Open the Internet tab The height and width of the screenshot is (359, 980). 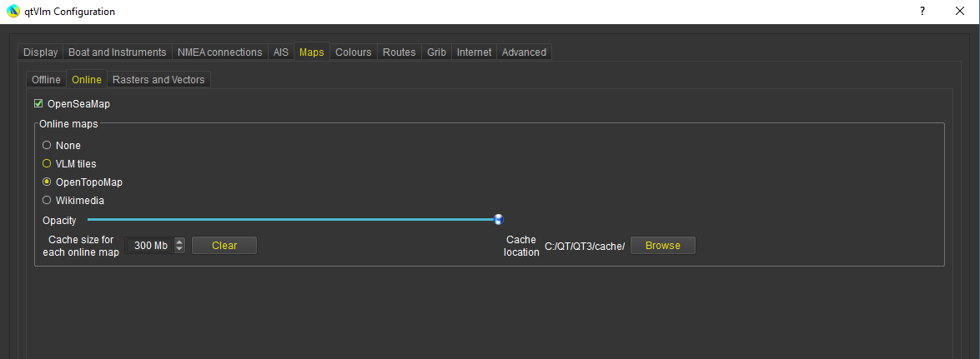tap(475, 52)
